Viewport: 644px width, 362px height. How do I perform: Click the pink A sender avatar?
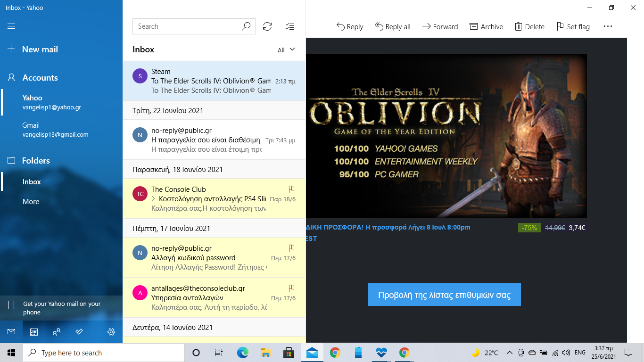tap(140, 293)
